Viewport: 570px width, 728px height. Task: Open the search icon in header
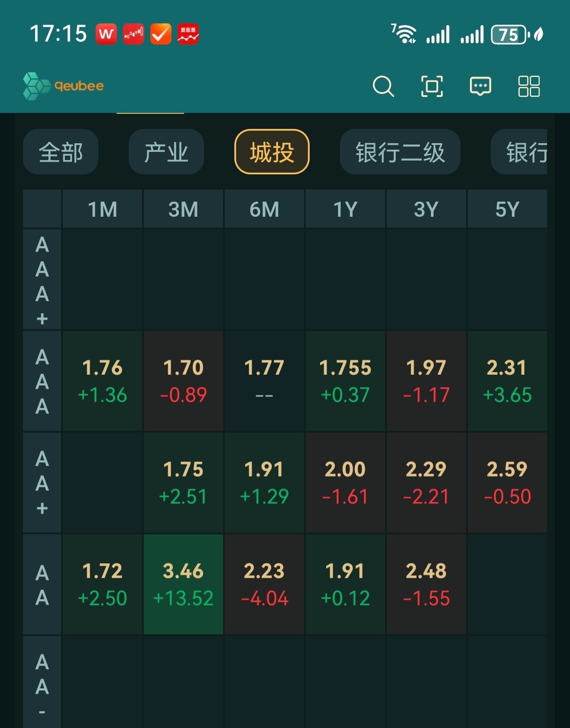[x=383, y=86]
